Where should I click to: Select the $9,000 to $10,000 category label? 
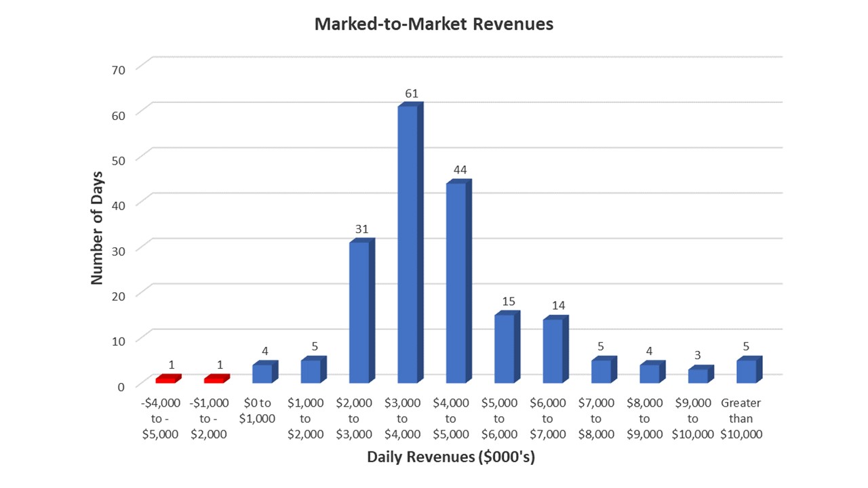pos(693,418)
